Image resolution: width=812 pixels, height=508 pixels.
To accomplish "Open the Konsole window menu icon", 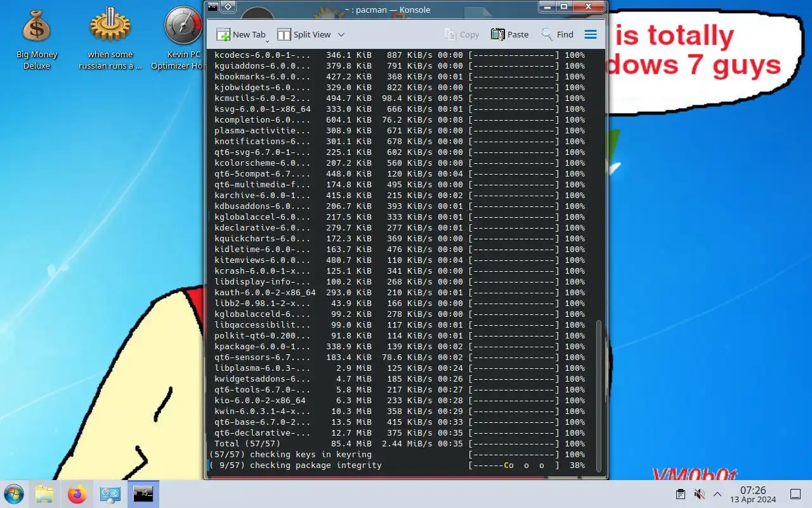I will [213, 7].
